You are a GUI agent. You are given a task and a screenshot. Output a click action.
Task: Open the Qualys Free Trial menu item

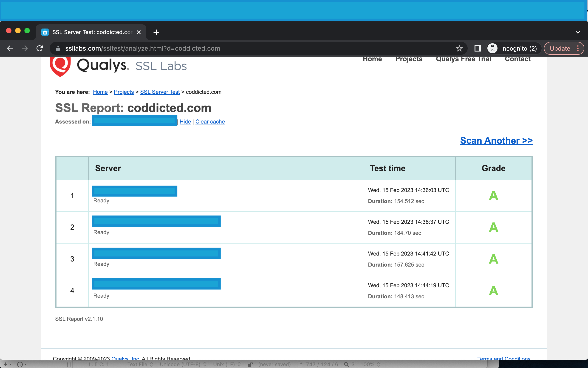(463, 59)
